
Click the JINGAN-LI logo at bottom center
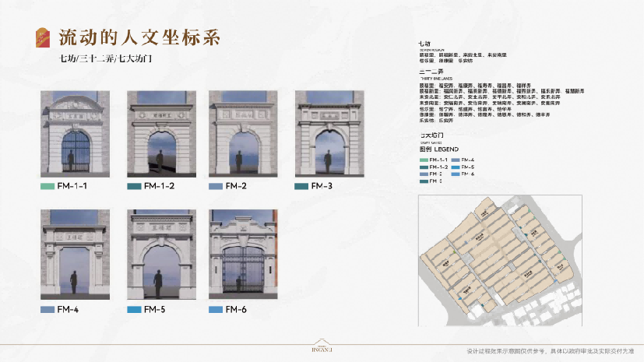click(x=322, y=350)
